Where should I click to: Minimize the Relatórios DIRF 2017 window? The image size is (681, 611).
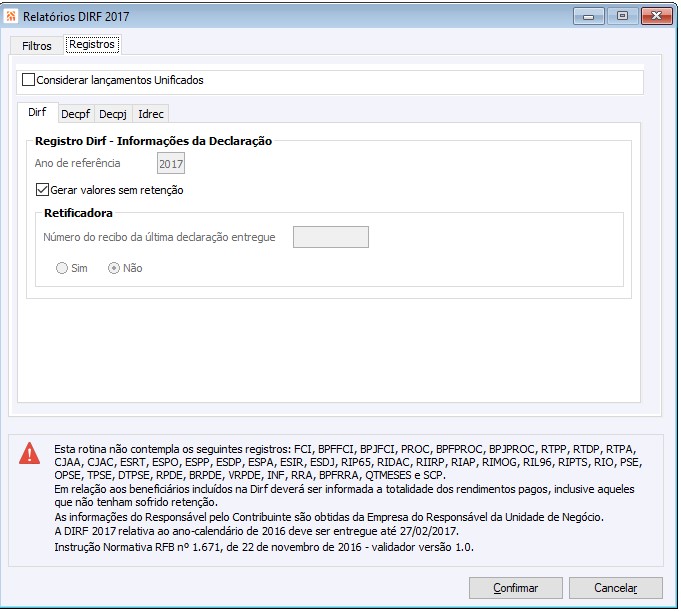(588, 16)
